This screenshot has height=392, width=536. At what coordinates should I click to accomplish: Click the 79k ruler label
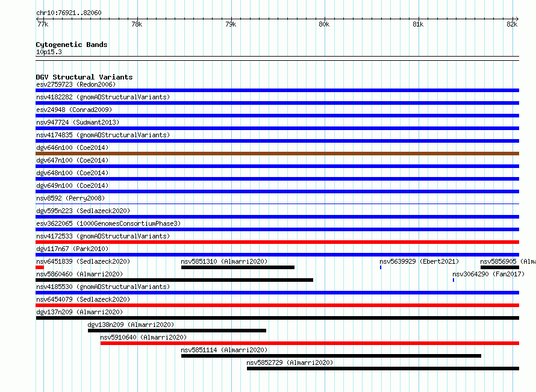pos(231,24)
